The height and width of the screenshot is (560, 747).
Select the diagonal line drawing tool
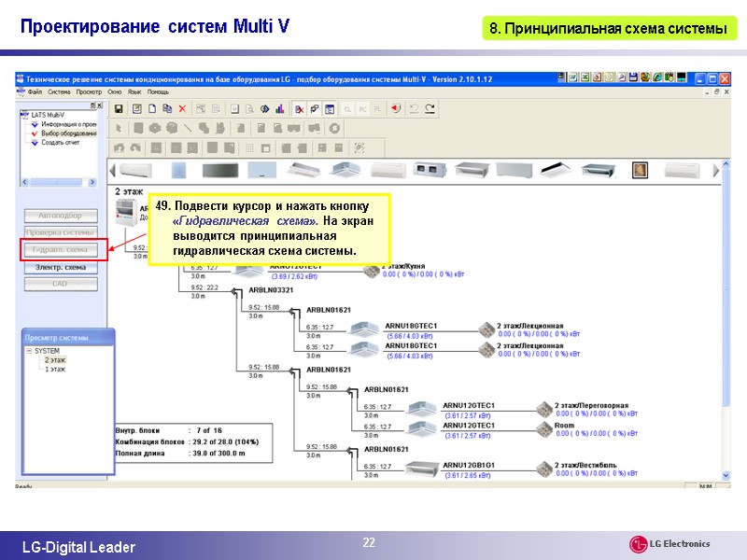[188, 128]
